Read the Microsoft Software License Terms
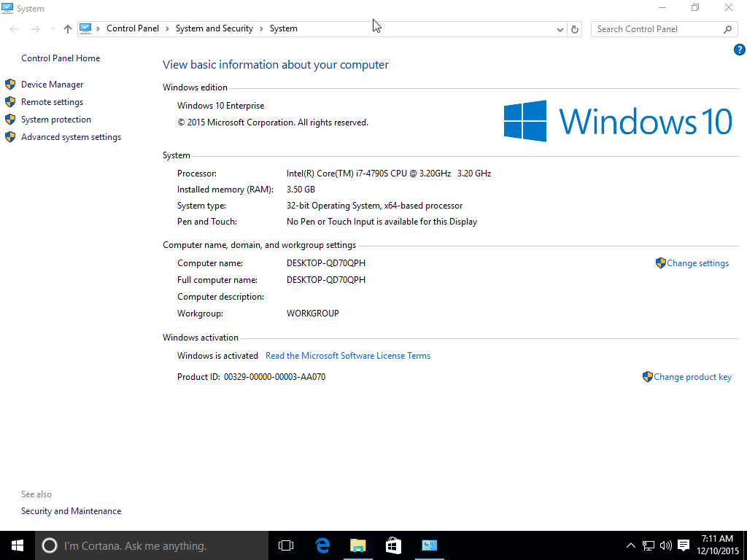The image size is (747, 560). [348, 356]
